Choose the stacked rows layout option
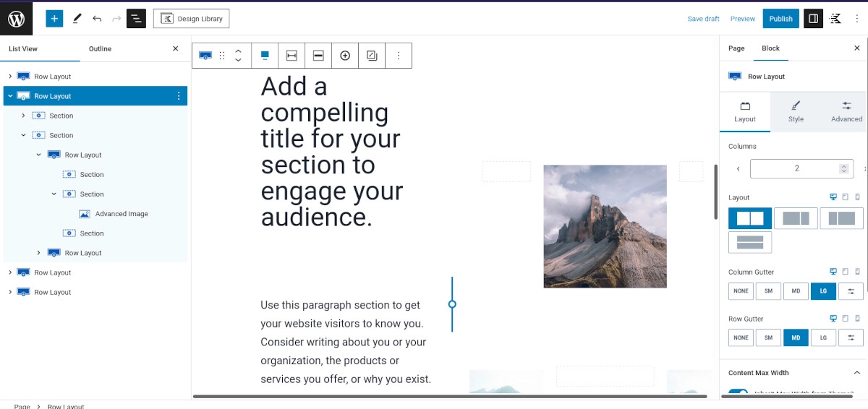Screen dimensions: 868x409 pyautogui.click(x=750, y=242)
